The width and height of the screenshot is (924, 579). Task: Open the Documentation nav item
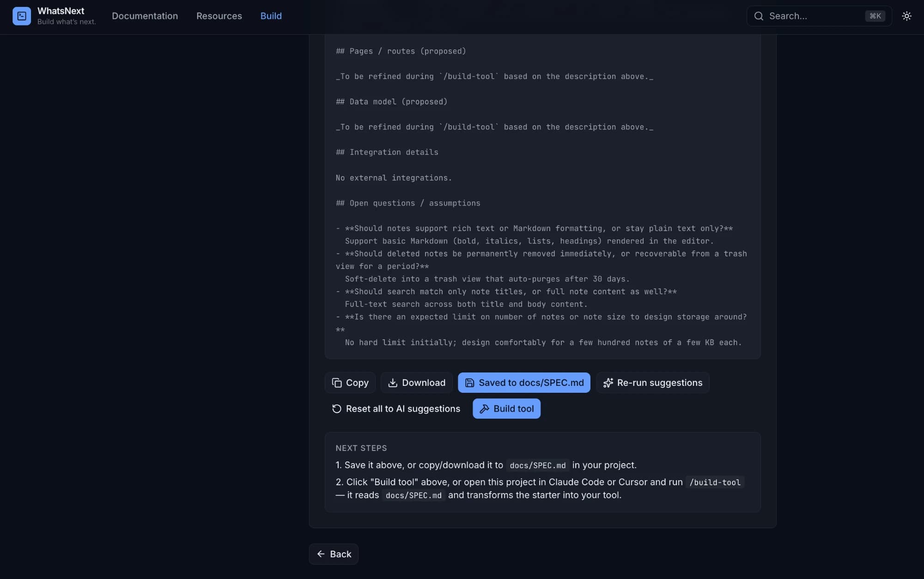click(x=145, y=16)
